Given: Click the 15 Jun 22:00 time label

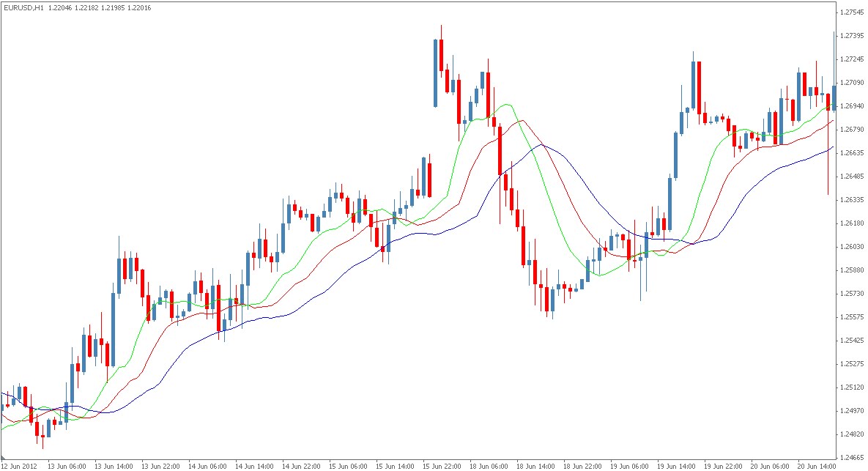Looking at the screenshot, I should pyautogui.click(x=442, y=466).
